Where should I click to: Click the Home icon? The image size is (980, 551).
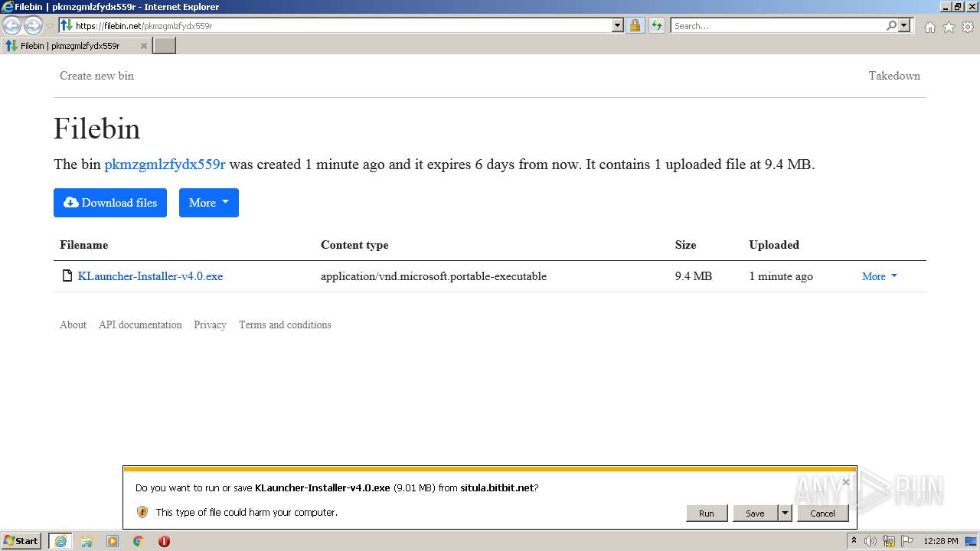point(929,27)
